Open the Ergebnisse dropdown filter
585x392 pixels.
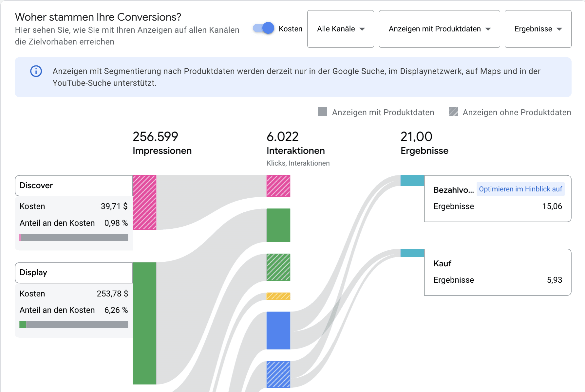point(538,29)
